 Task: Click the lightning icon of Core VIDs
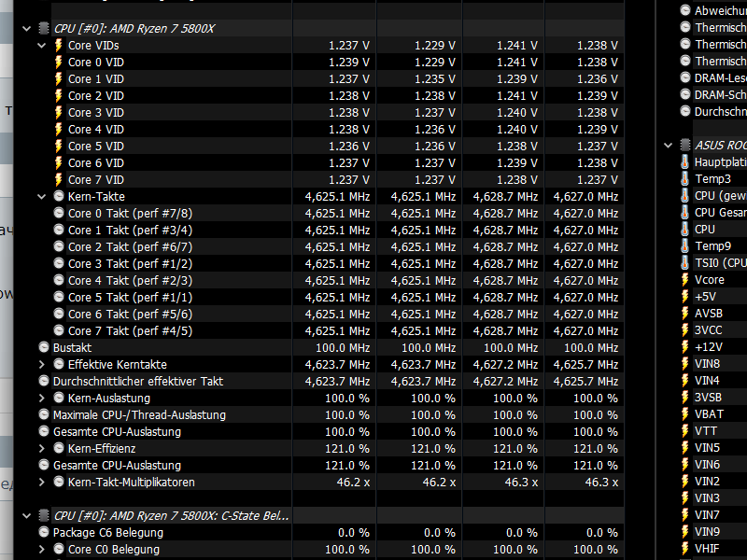(59, 45)
